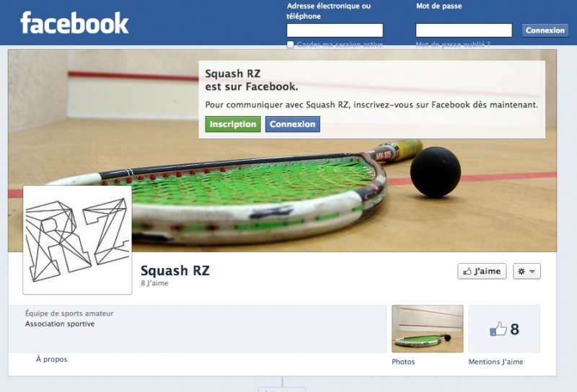Open the Photos label link

pyautogui.click(x=403, y=362)
